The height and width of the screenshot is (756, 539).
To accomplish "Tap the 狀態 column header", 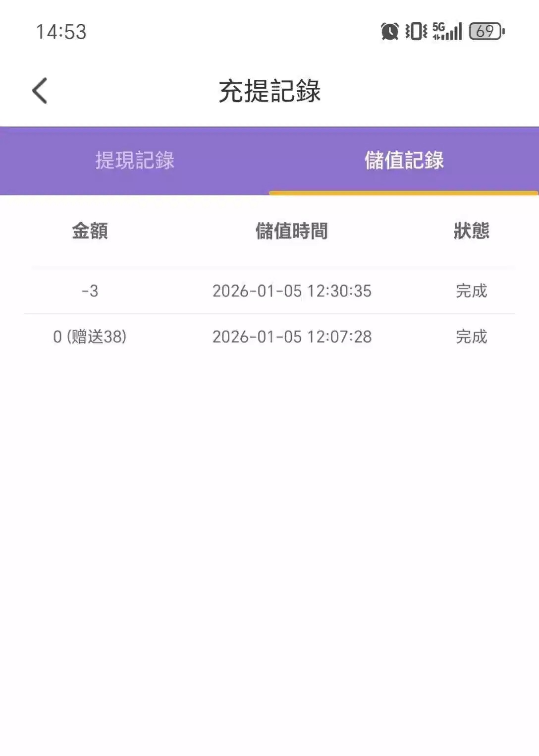I will [x=471, y=231].
